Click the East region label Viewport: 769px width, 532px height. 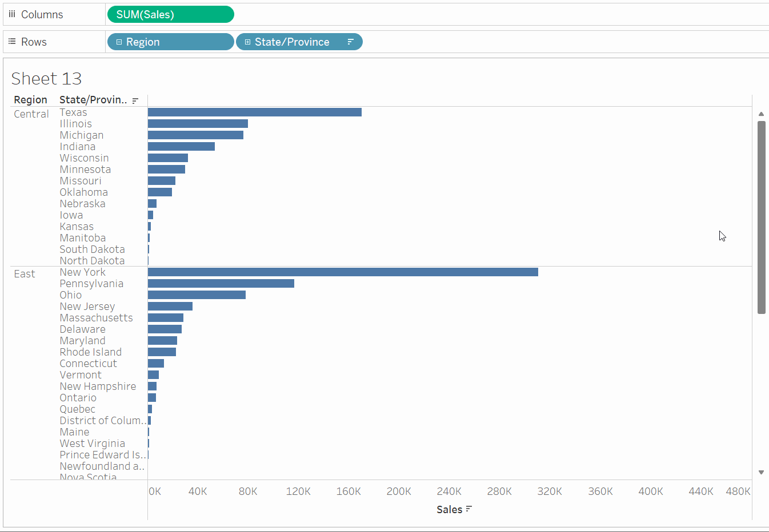pyautogui.click(x=25, y=274)
